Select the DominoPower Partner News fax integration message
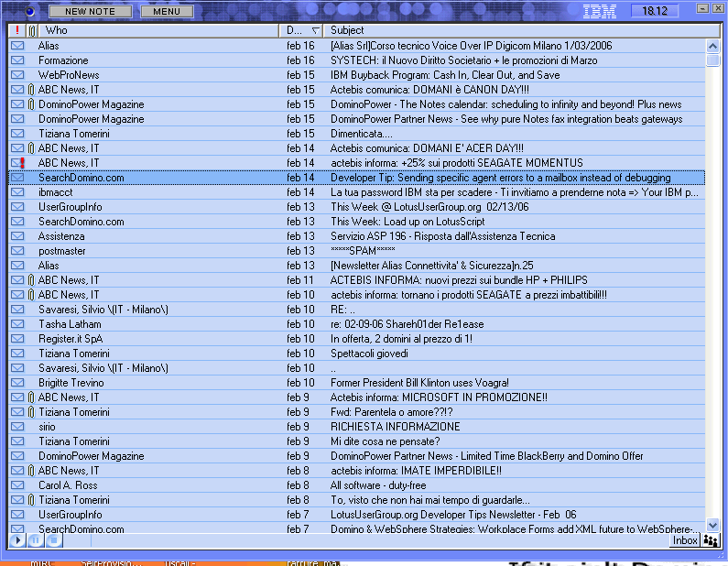 506,119
